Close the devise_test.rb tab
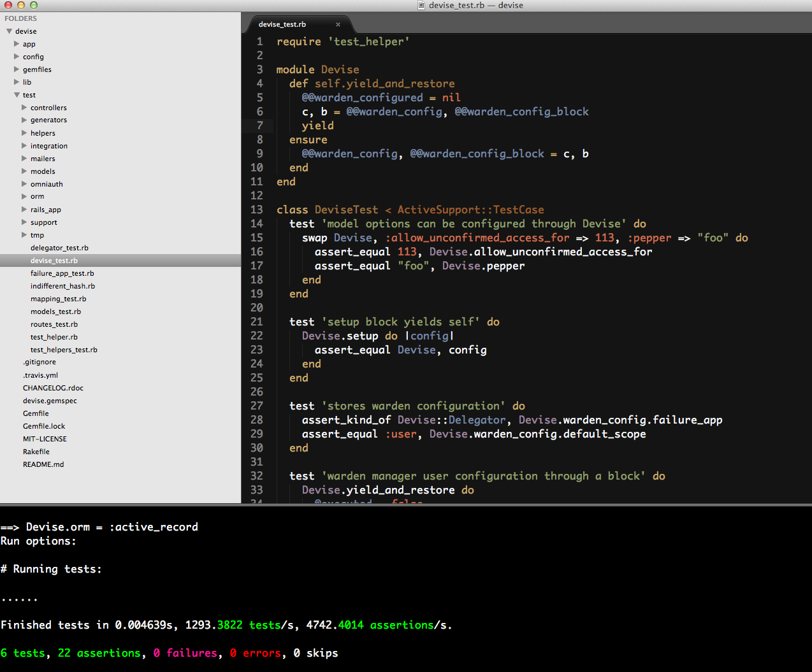The height and width of the screenshot is (672, 812). 338,25
